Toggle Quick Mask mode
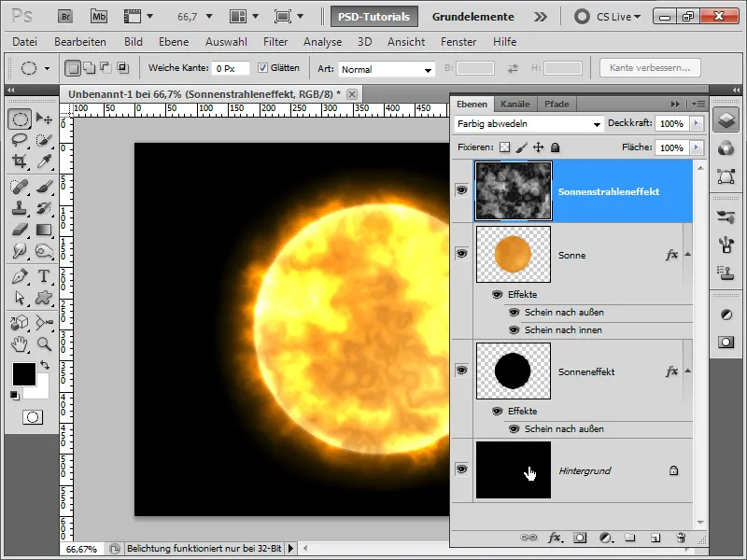Viewport: 747px width, 560px height. coord(33,417)
